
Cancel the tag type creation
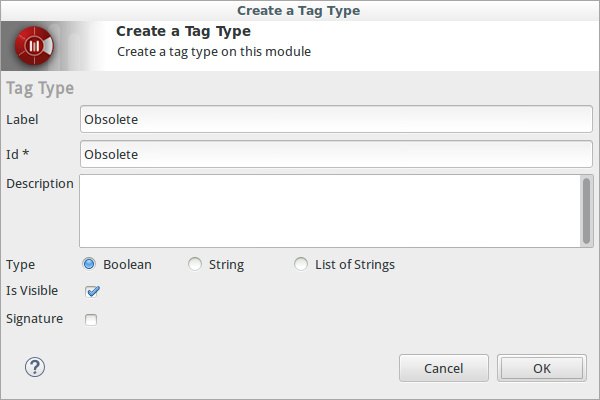tap(443, 368)
